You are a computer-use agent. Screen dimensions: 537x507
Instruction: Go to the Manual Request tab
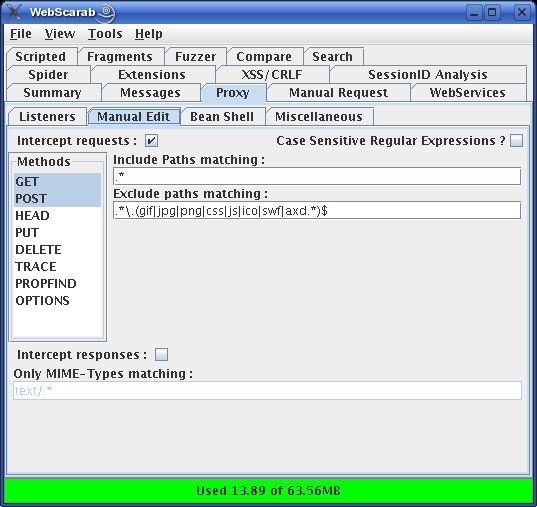click(338, 93)
